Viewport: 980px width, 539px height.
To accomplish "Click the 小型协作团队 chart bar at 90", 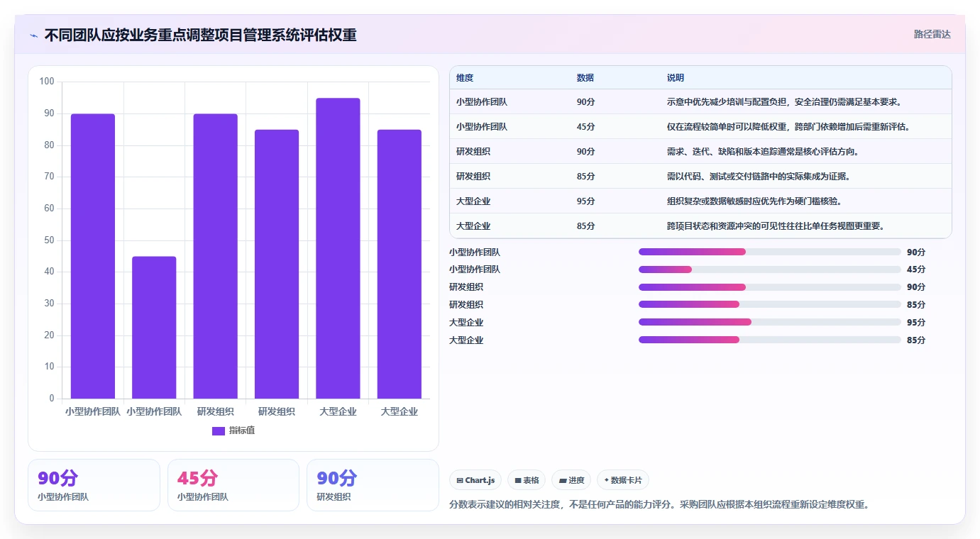I will 93,256.
